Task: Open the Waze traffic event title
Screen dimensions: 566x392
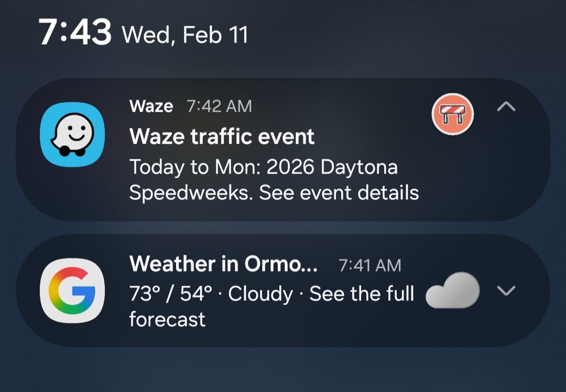Action: coord(222,137)
